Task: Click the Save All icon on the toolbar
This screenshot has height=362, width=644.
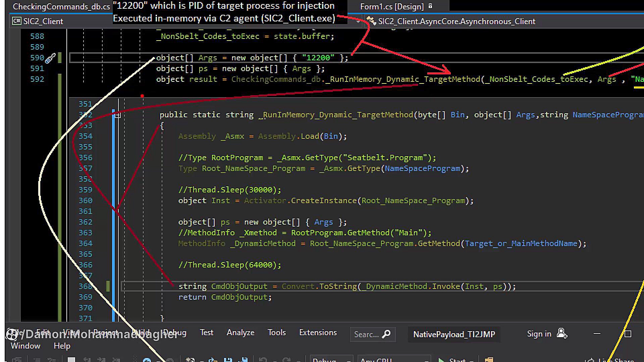Action: coord(244,359)
